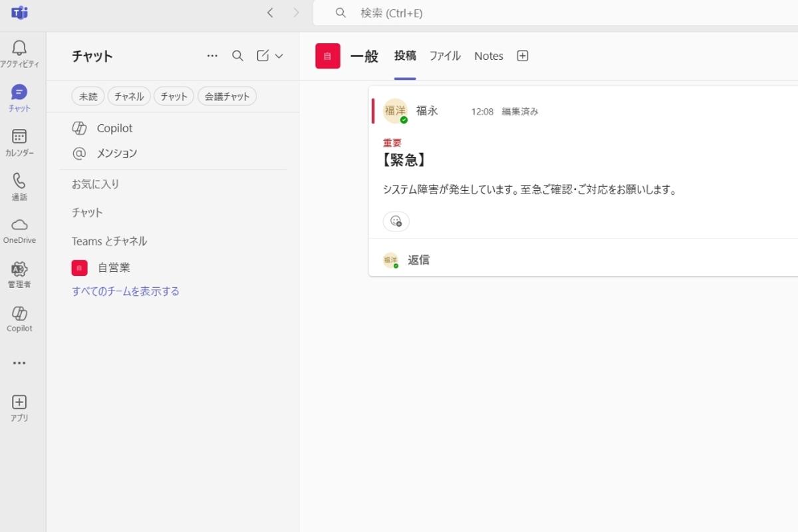Switch to the ファイル tab

[x=445, y=56]
